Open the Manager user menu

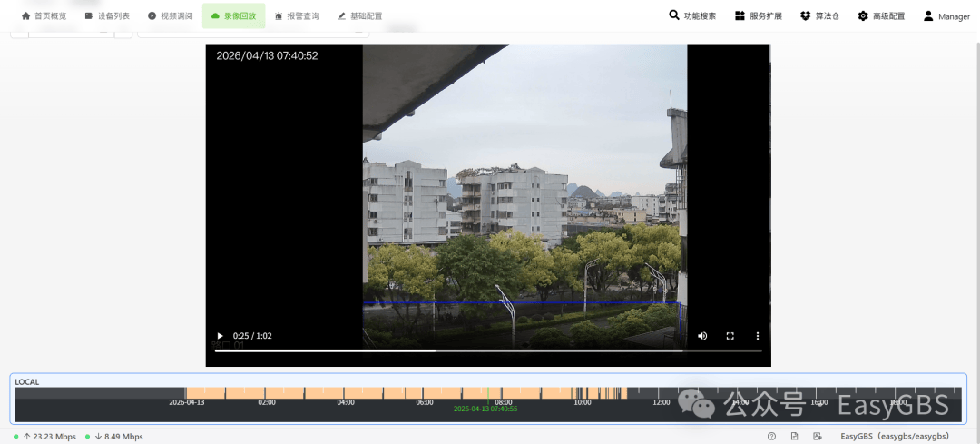tap(946, 16)
